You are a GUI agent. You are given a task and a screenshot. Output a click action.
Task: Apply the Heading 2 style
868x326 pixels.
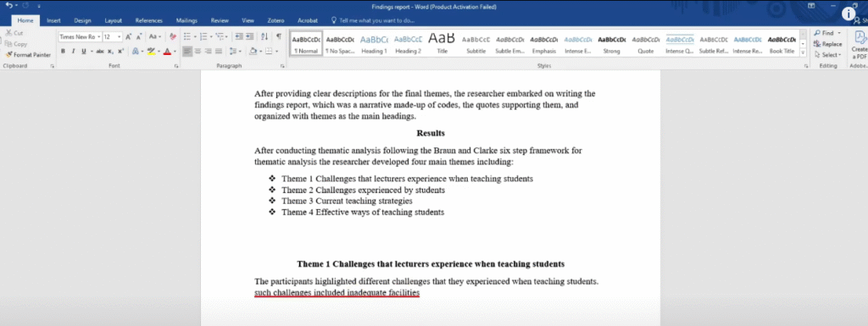[409, 44]
